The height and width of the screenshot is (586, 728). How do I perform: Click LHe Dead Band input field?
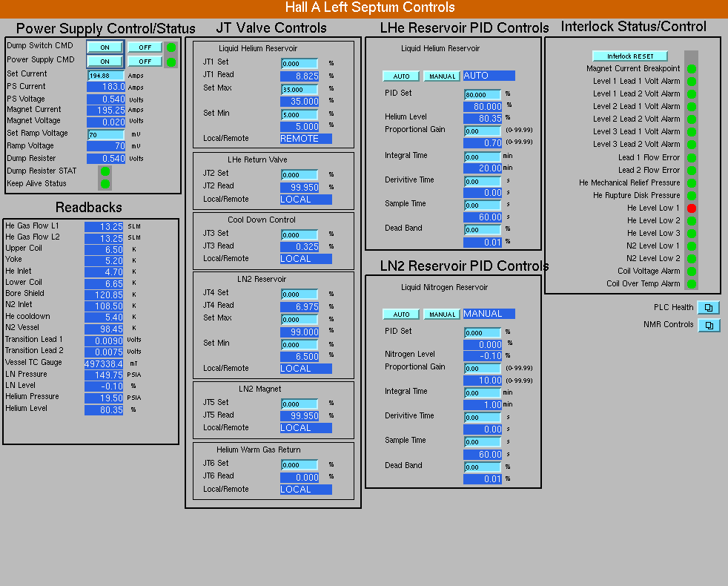483,229
